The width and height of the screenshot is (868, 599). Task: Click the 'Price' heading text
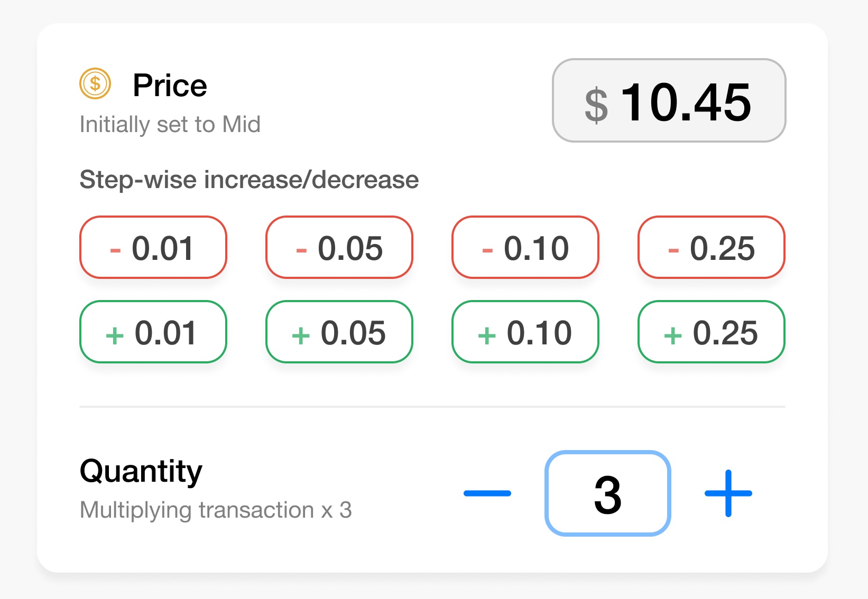point(170,85)
